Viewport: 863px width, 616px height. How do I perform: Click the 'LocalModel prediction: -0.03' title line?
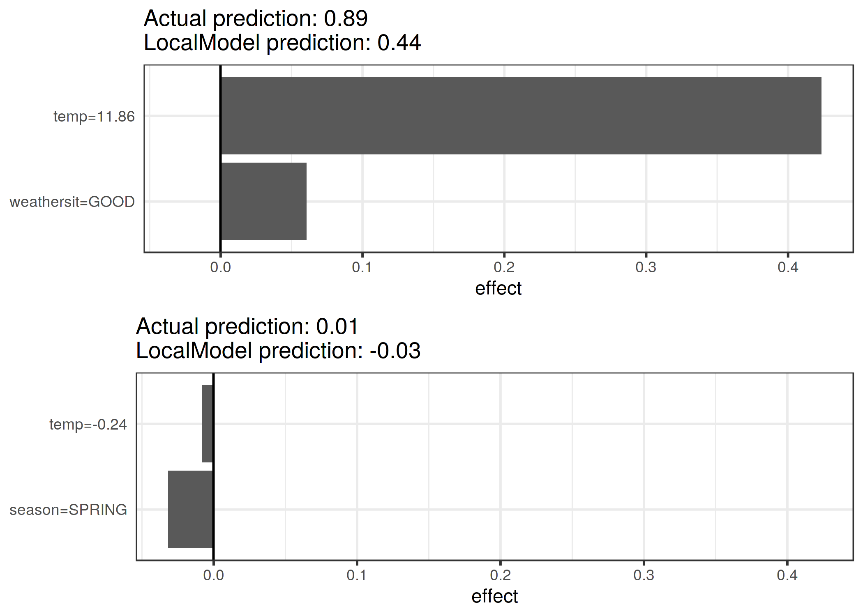278,351
